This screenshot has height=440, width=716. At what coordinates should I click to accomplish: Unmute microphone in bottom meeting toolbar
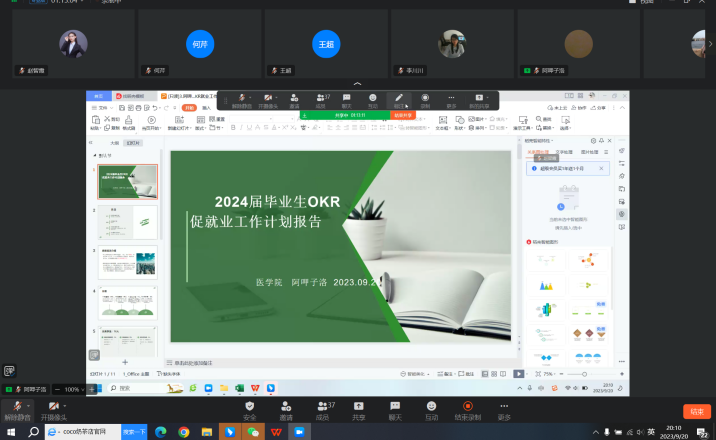click(17, 408)
